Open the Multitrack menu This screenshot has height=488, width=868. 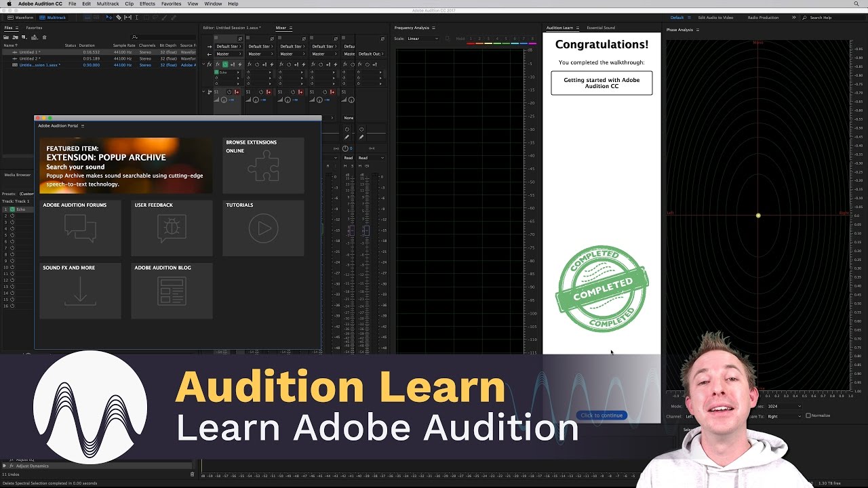click(108, 4)
